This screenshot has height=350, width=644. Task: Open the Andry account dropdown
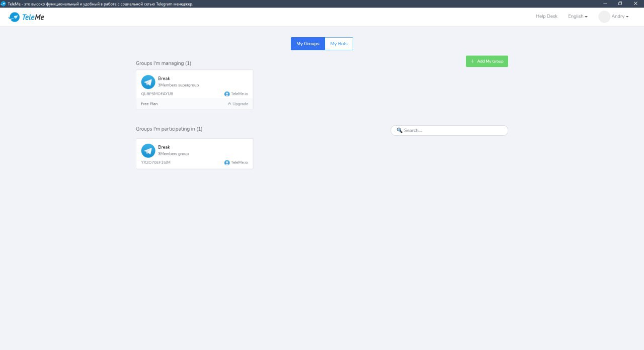pyautogui.click(x=620, y=17)
